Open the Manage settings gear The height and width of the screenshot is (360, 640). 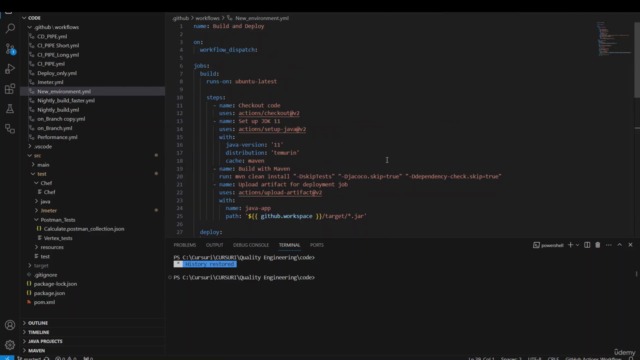10,345
